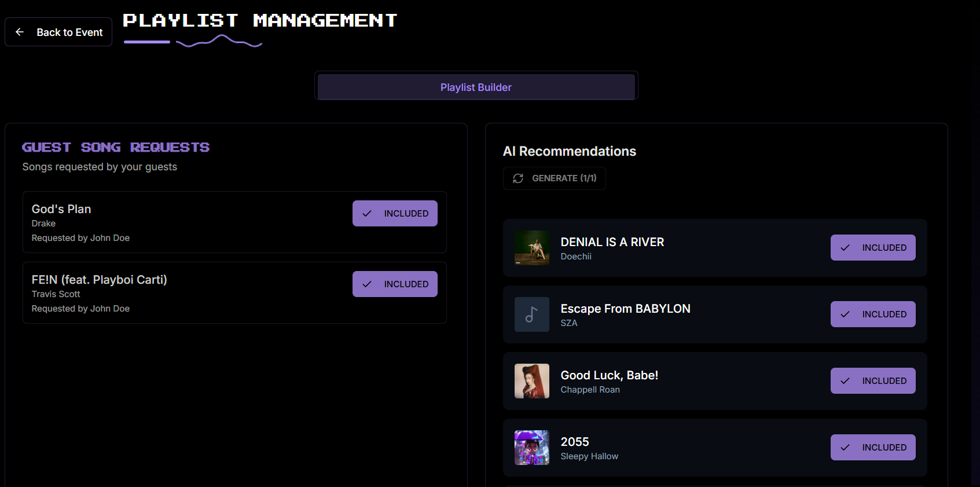Viewport: 980px width, 487px height.
Task: Click the artist name Drake
Action: 43,224
